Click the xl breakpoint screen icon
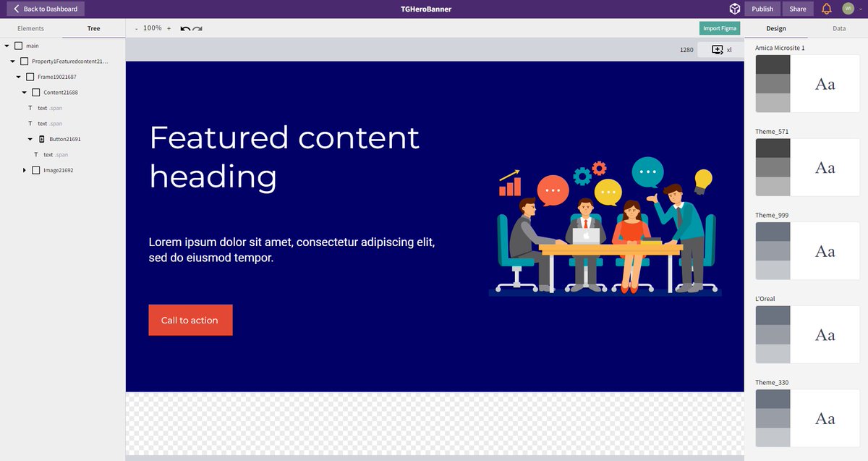Image resolution: width=868 pixels, height=461 pixels. pyautogui.click(x=715, y=49)
